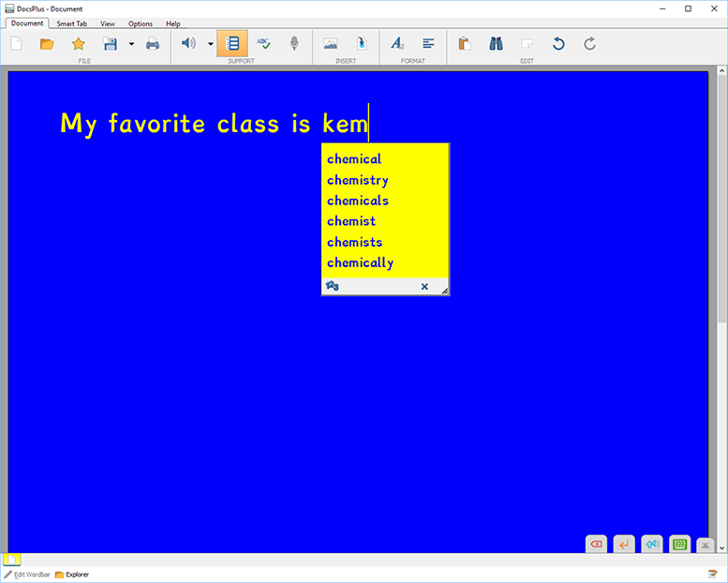Viewport: 728px width, 583px height.
Task: Open text font formatting tool
Action: coord(397,43)
